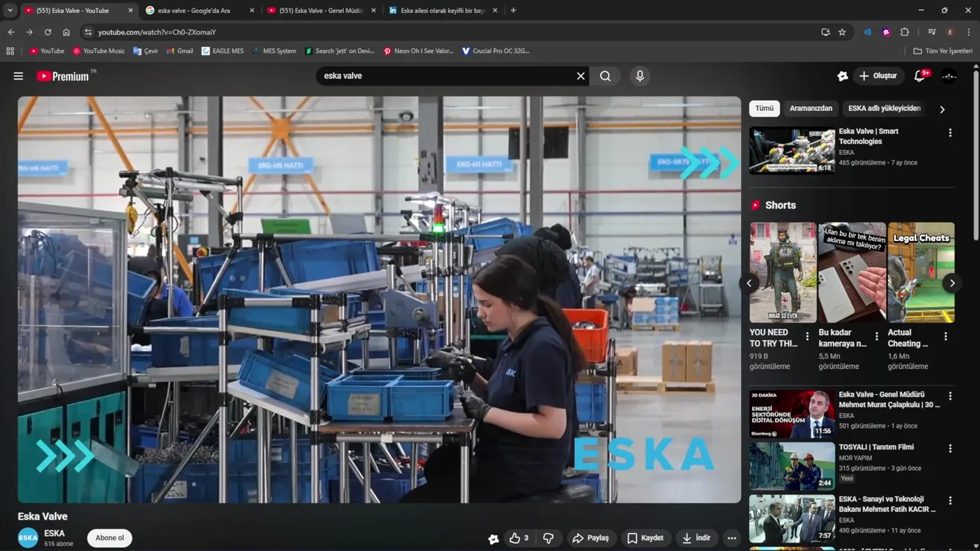
Task: Run search with the magnifier button
Action: 606,76
